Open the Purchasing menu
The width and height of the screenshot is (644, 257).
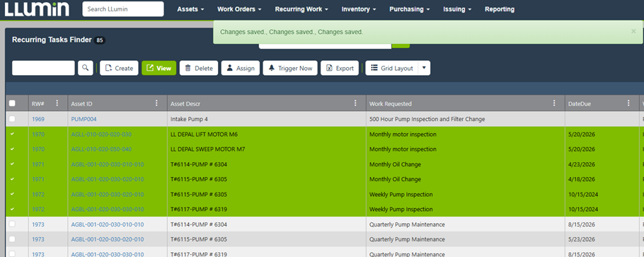click(x=410, y=9)
